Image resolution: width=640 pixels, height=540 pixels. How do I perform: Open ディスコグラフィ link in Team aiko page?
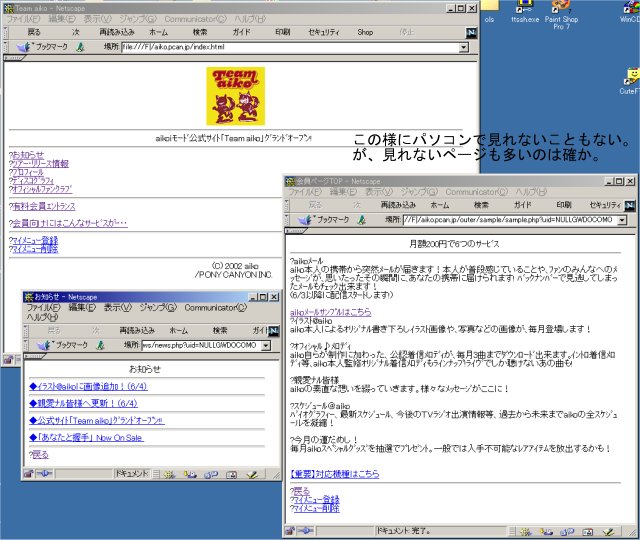point(33,181)
